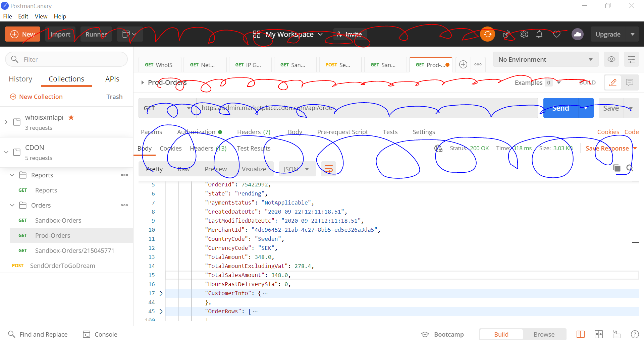
Task: Hide the sidebar with bottom-left layout toggle
Action: [x=581, y=334]
